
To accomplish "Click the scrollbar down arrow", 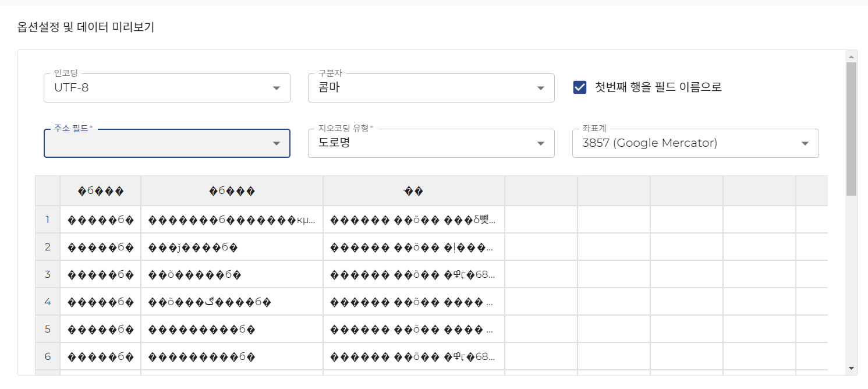I will [851, 368].
